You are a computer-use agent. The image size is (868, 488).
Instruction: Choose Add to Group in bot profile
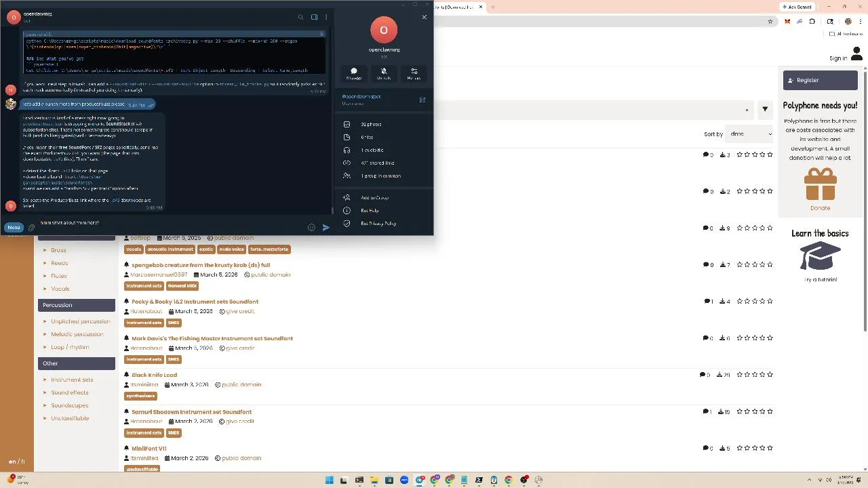(384, 198)
